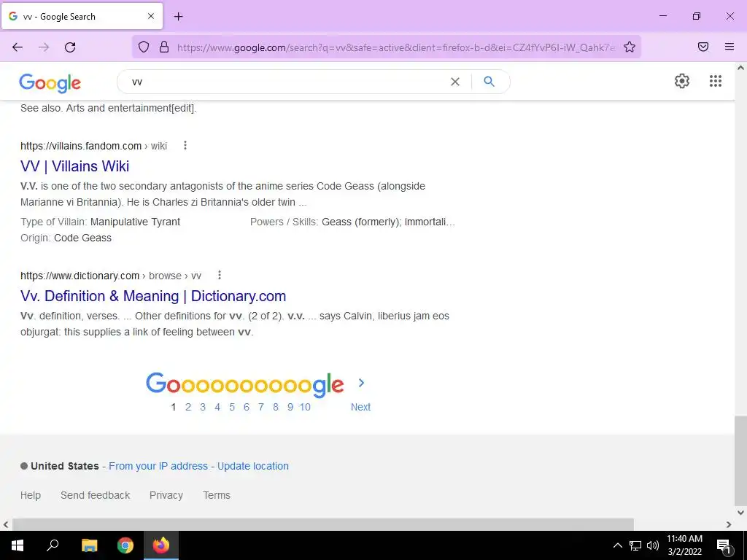Open 'Vv. Definition & Meaning | Dictionary.com' result
The height and width of the screenshot is (560, 747).
click(x=153, y=296)
